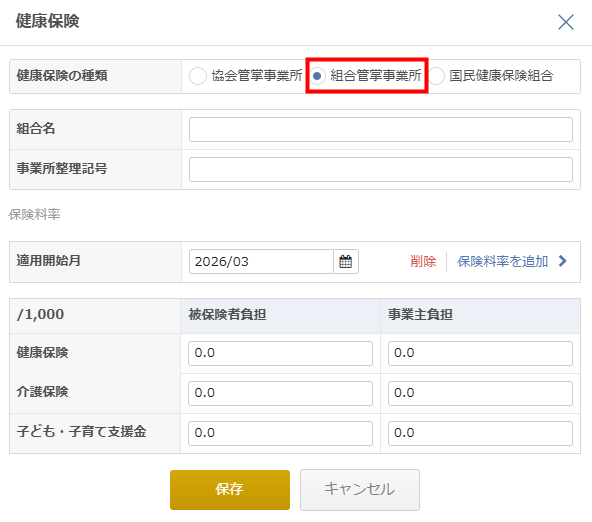Click the 健康保険 被保険者負担 rate field
592x522 pixels.
point(280,353)
